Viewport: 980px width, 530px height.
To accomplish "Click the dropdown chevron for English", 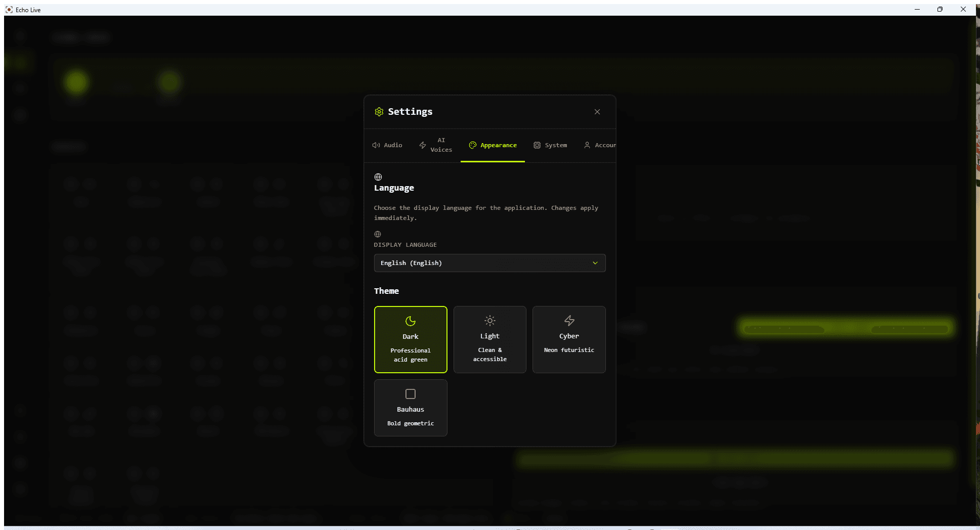I will point(595,263).
